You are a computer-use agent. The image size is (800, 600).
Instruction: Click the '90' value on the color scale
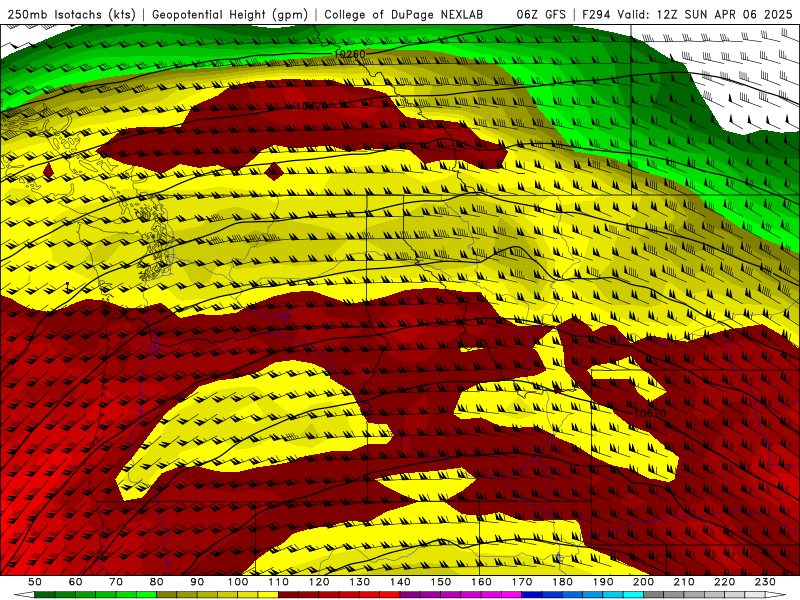point(197,582)
